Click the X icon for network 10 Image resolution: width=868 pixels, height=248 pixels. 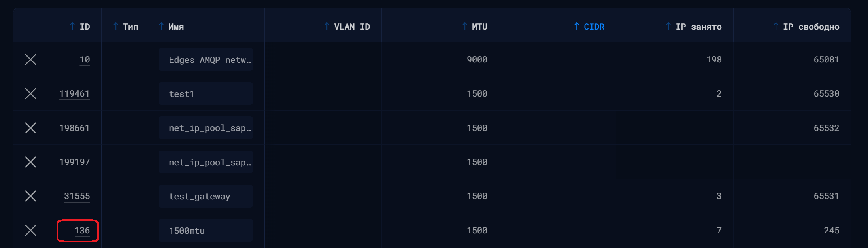[30, 60]
